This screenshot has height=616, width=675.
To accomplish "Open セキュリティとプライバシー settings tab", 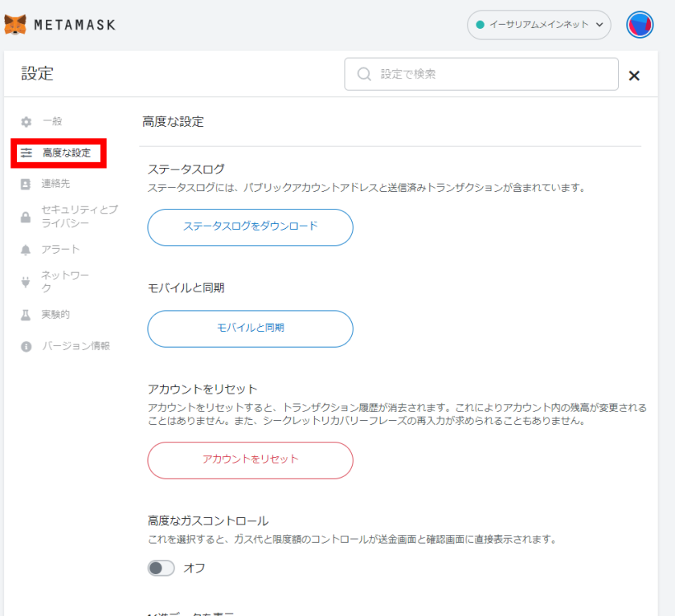I will click(80, 216).
